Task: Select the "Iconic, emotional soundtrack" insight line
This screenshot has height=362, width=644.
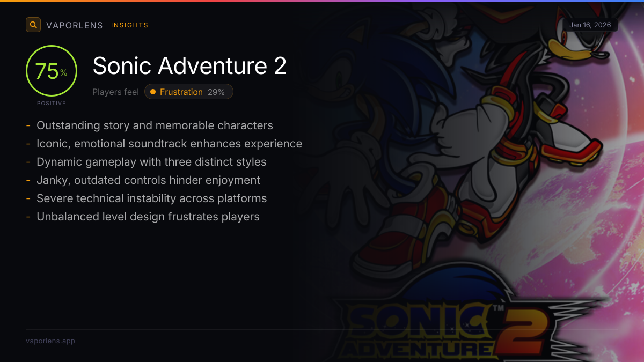Action: pos(169,144)
